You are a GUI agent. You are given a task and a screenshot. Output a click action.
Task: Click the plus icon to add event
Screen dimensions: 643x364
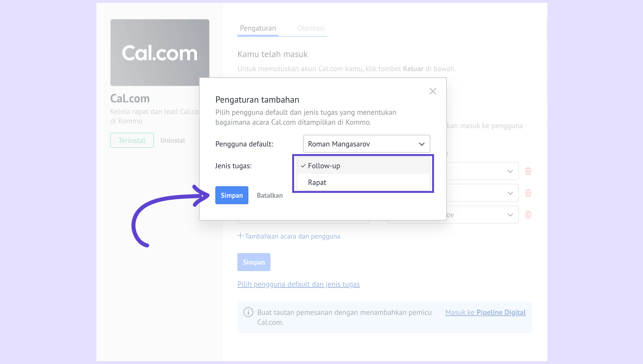[240, 236]
